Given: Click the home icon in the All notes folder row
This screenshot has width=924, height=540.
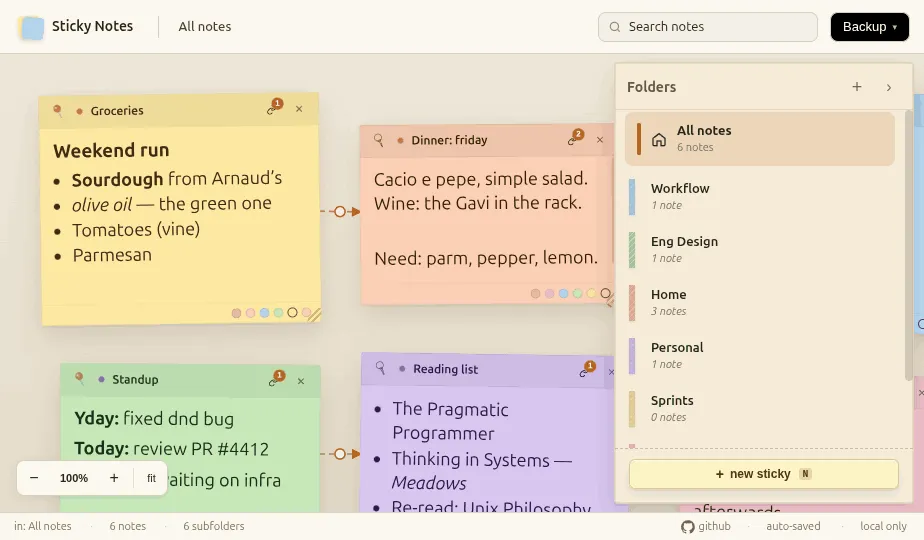Looking at the screenshot, I should point(659,140).
